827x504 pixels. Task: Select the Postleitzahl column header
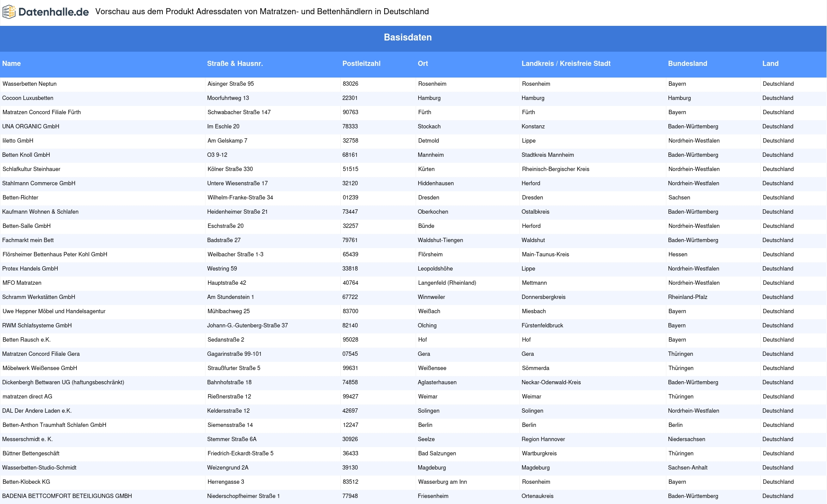click(x=361, y=64)
